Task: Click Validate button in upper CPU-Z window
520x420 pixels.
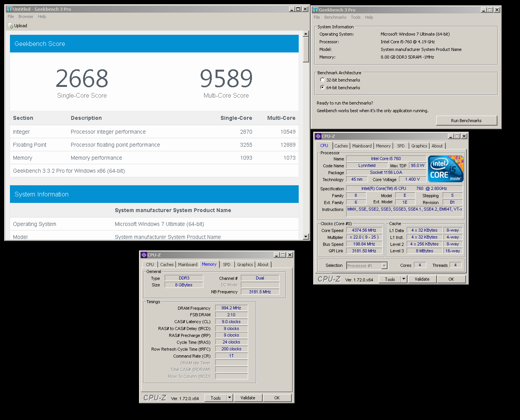Action: coord(422,279)
